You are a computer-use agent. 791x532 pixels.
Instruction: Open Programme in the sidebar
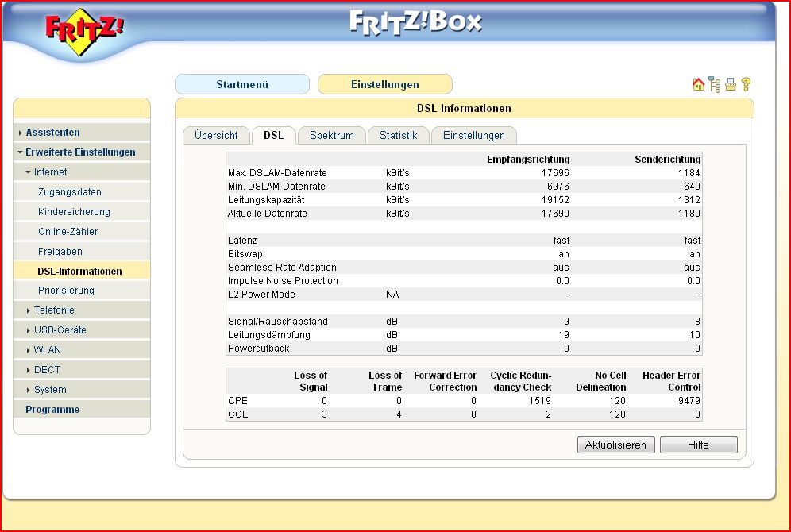pyautogui.click(x=52, y=410)
